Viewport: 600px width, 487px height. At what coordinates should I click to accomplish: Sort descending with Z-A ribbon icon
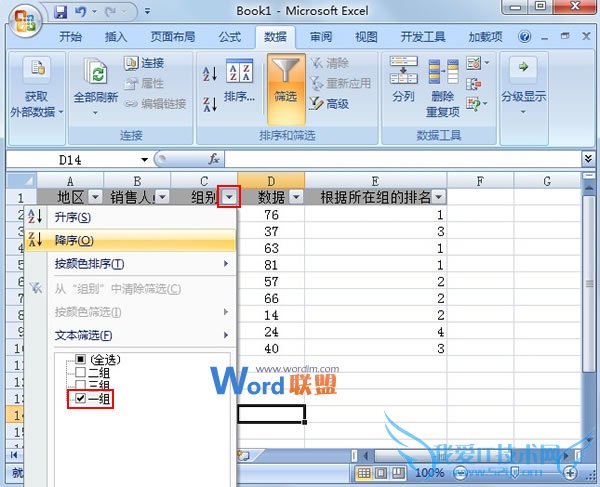coord(210,104)
